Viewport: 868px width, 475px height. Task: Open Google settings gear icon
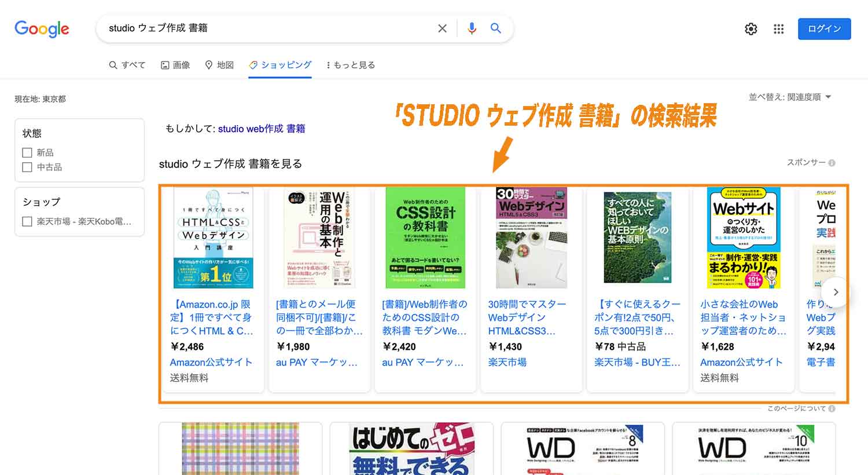751,29
